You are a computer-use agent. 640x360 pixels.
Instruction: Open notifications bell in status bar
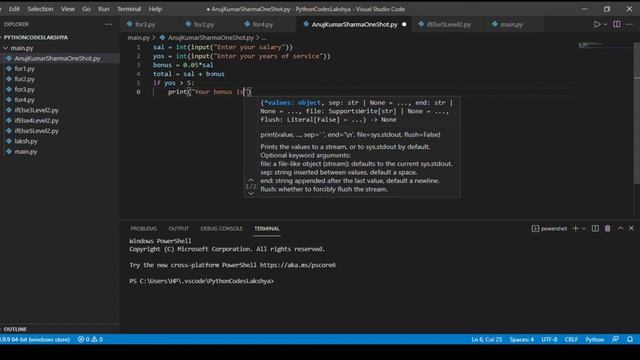point(630,340)
